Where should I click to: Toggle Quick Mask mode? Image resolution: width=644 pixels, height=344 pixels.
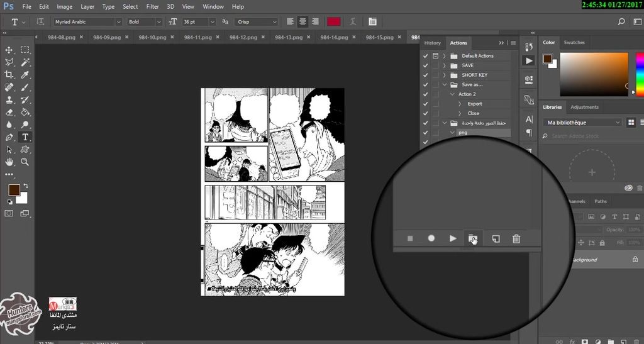9,213
